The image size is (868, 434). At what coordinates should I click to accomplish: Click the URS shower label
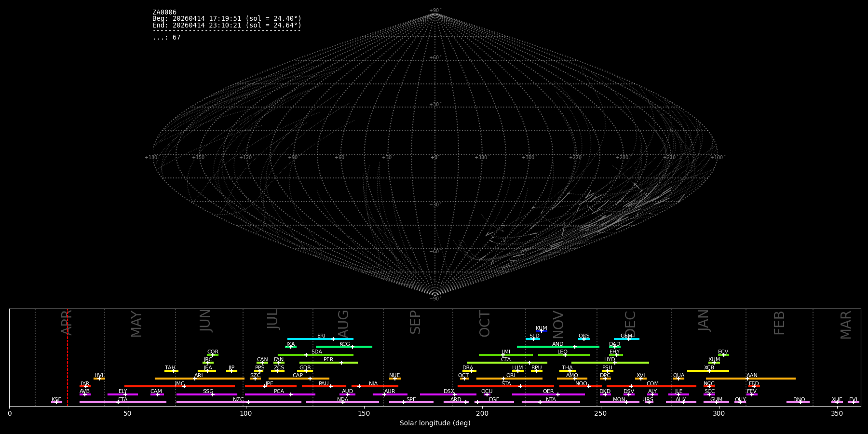(x=648, y=400)
